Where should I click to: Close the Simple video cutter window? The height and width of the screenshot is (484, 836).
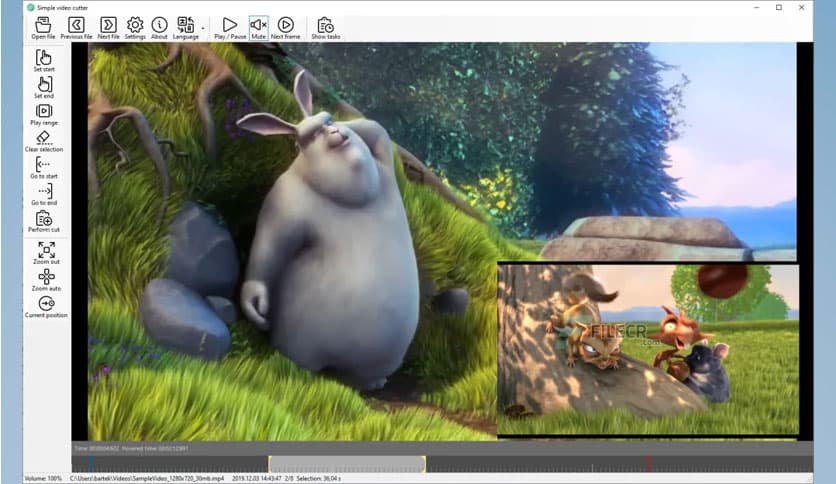(801, 7)
